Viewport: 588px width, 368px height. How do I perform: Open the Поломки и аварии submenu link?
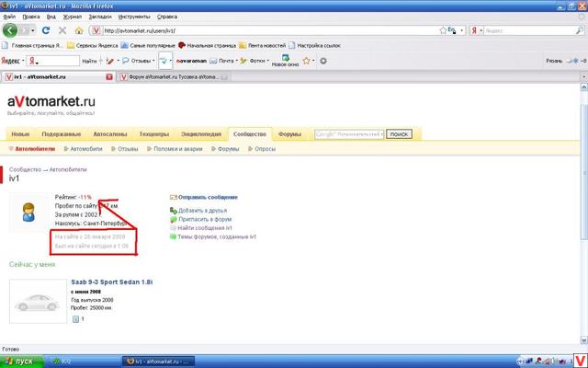pos(177,149)
